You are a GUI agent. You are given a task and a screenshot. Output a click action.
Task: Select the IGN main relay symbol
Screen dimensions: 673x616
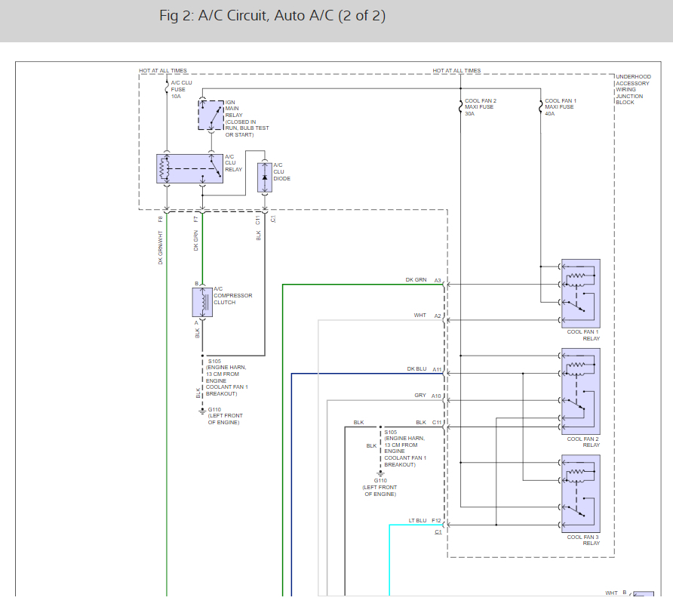[211, 115]
